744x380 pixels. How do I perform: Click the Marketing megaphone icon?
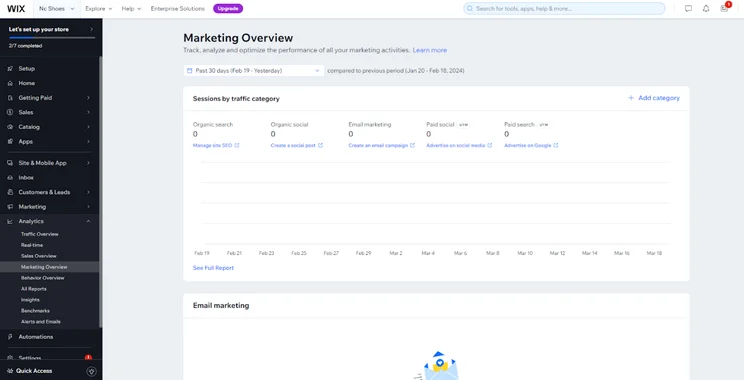point(10,207)
